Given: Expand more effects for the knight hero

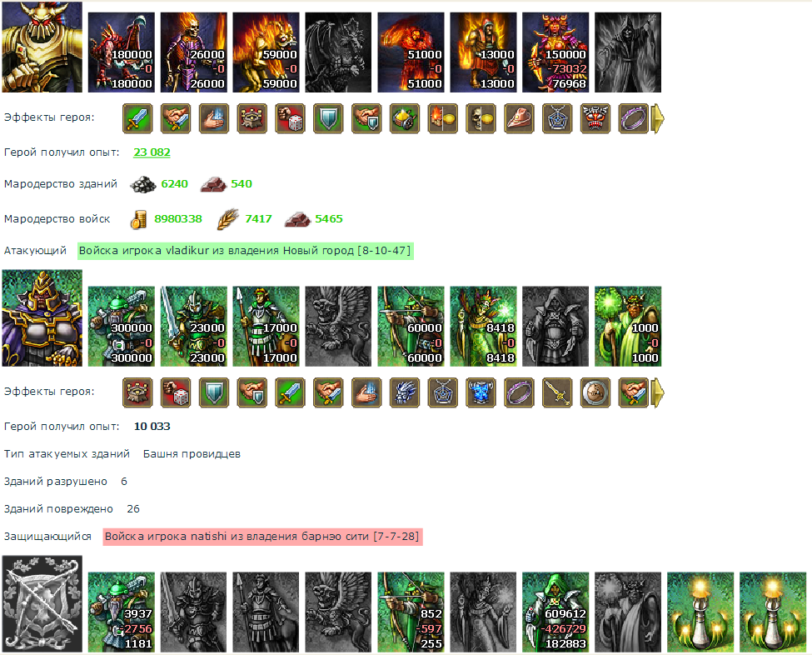Looking at the screenshot, I should (x=658, y=392).
